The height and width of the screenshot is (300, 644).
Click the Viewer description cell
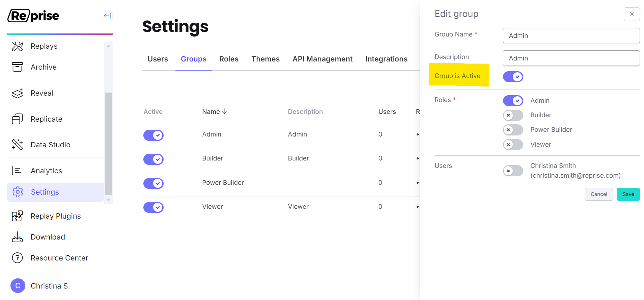298,206
